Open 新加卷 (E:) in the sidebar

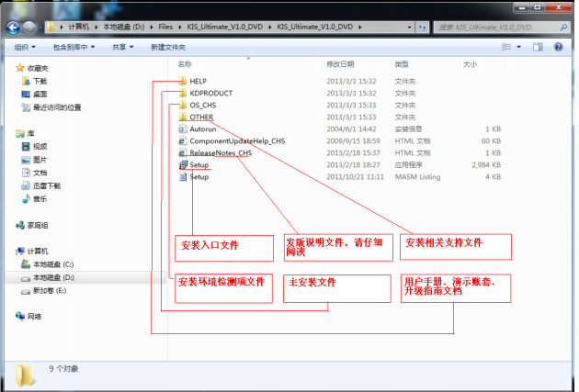[x=50, y=291]
